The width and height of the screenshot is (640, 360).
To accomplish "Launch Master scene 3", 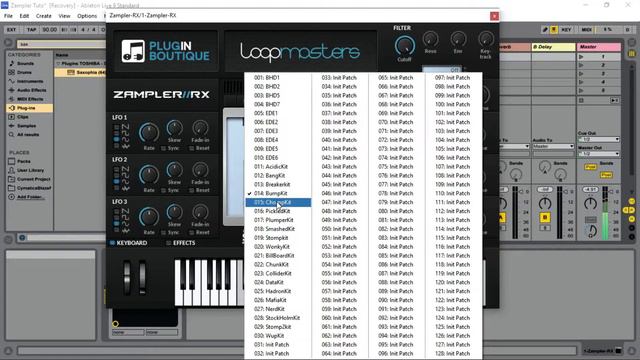I will point(581,73).
